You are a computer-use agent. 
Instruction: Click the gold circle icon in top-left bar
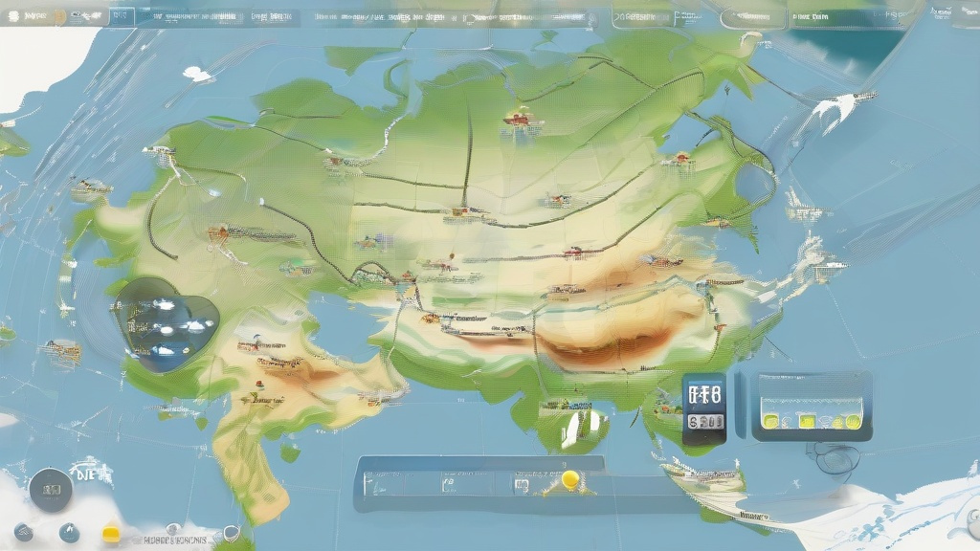(59, 15)
